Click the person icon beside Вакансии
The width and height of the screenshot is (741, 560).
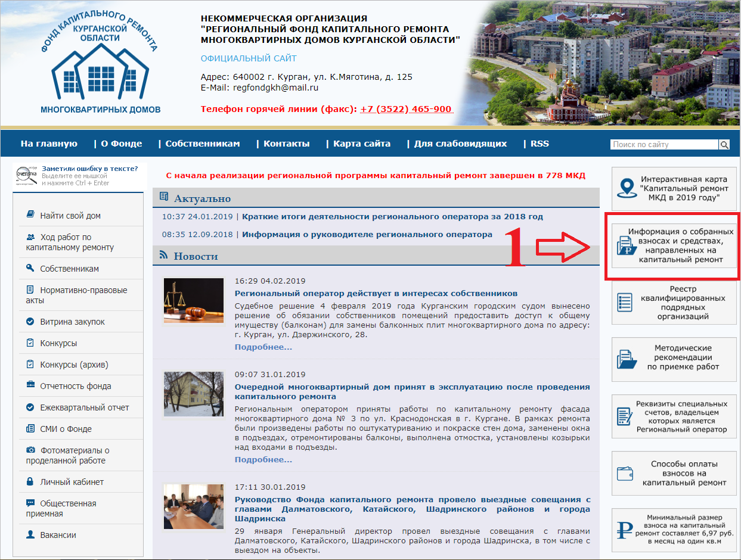pos(30,534)
